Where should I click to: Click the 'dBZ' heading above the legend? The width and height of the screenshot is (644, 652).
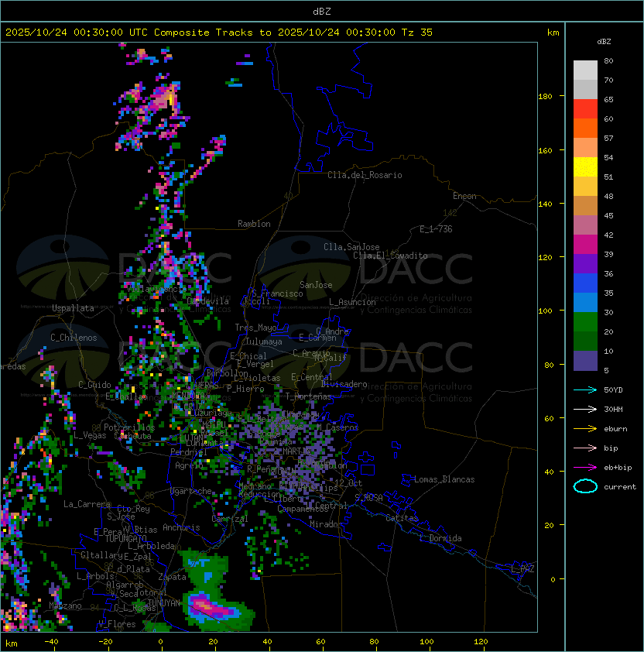tap(604, 42)
